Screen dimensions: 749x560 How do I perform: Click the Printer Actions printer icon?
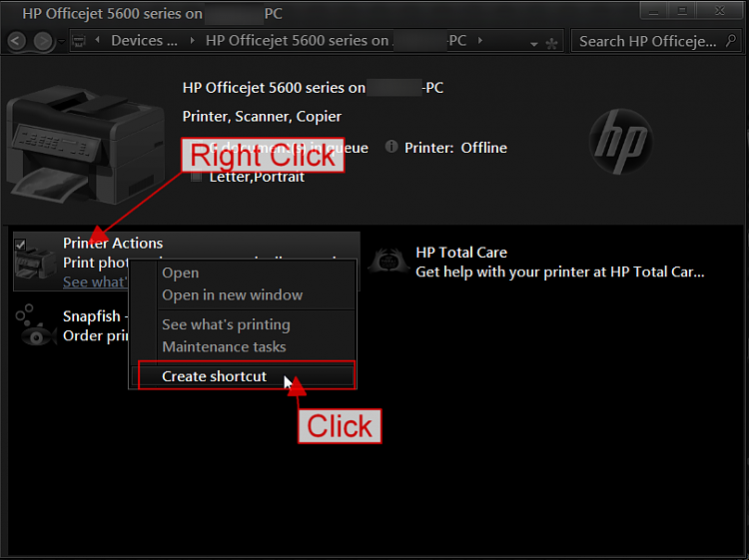click(35, 264)
